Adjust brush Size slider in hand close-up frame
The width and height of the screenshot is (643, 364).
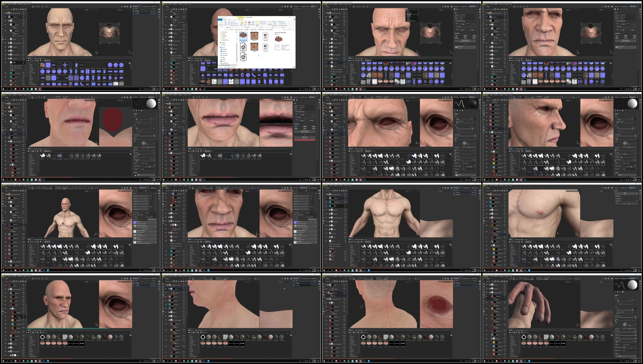(x=625, y=301)
